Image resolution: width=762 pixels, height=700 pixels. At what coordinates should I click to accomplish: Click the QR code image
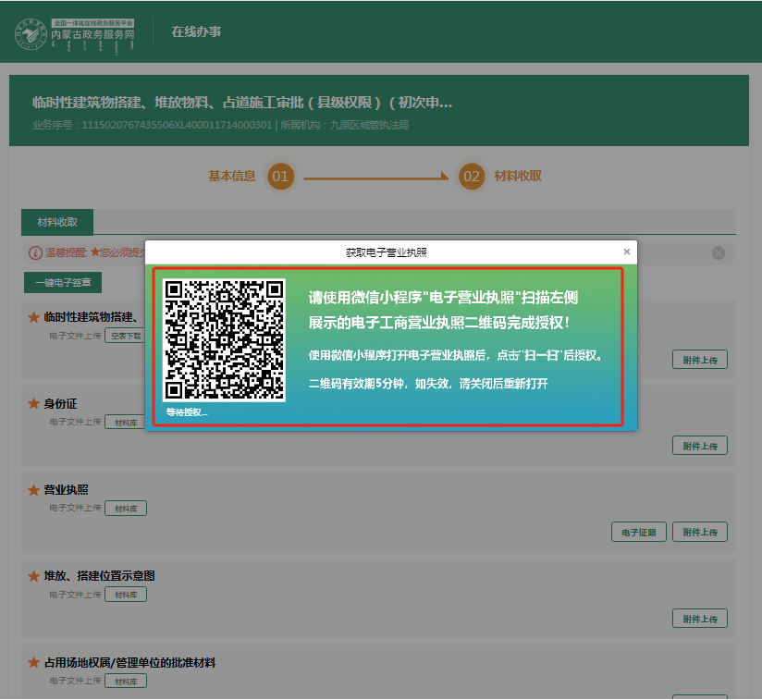[224, 340]
